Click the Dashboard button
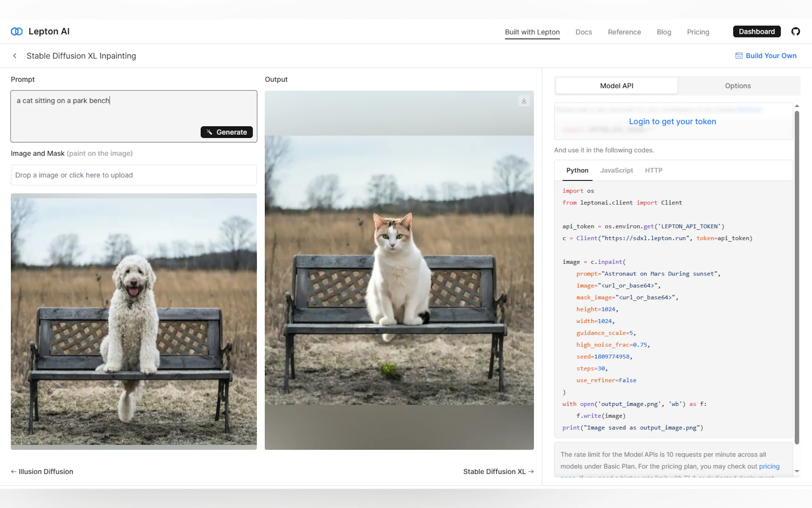 tap(756, 32)
